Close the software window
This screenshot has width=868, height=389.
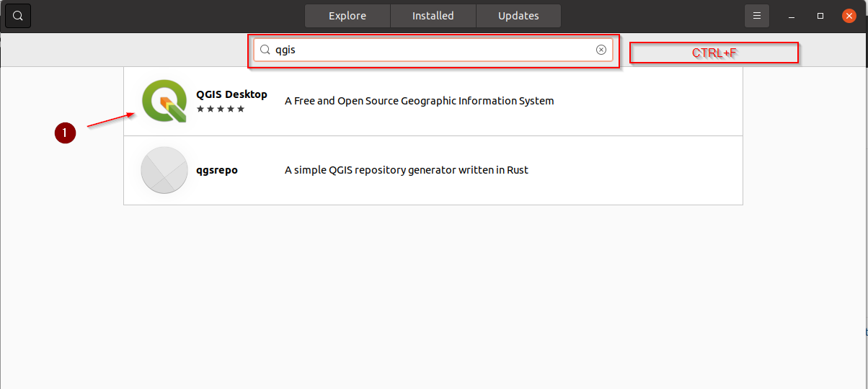pyautogui.click(x=849, y=16)
